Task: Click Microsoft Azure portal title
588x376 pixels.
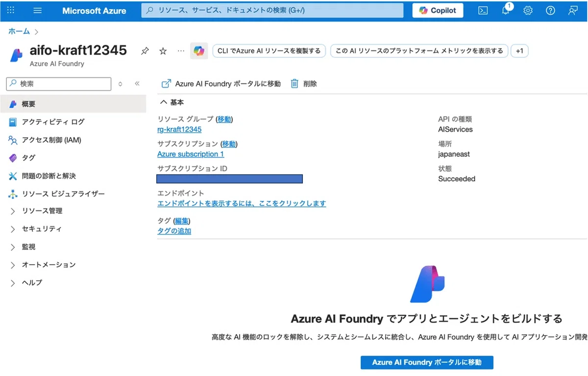Action: [94, 10]
